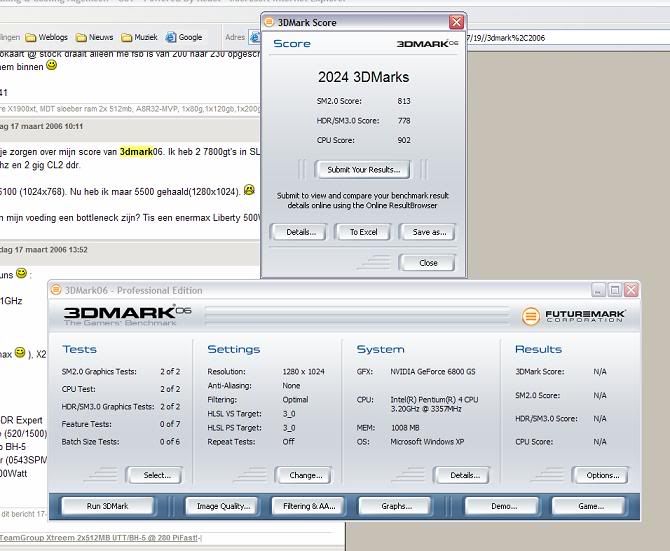670x551 pixels.
Task: Open Filtering & AA settings
Action: click(309, 506)
